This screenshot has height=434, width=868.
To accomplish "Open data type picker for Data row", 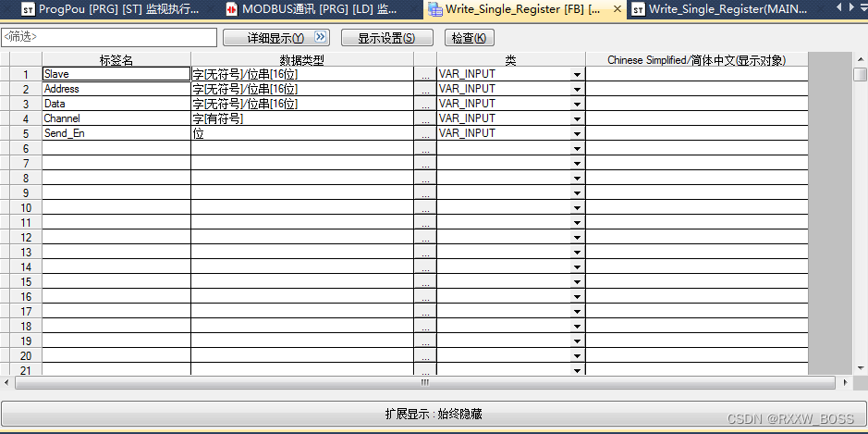I will coord(425,104).
